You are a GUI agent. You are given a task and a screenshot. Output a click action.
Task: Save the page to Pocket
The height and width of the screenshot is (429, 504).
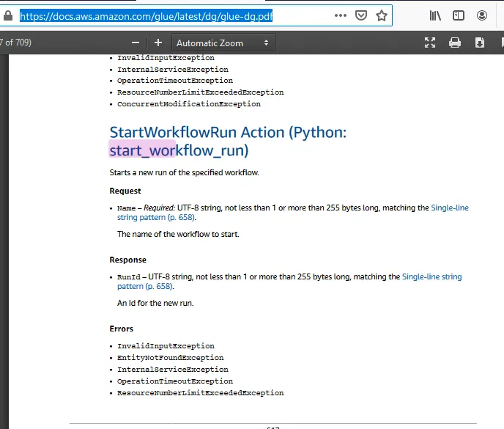pyautogui.click(x=361, y=15)
